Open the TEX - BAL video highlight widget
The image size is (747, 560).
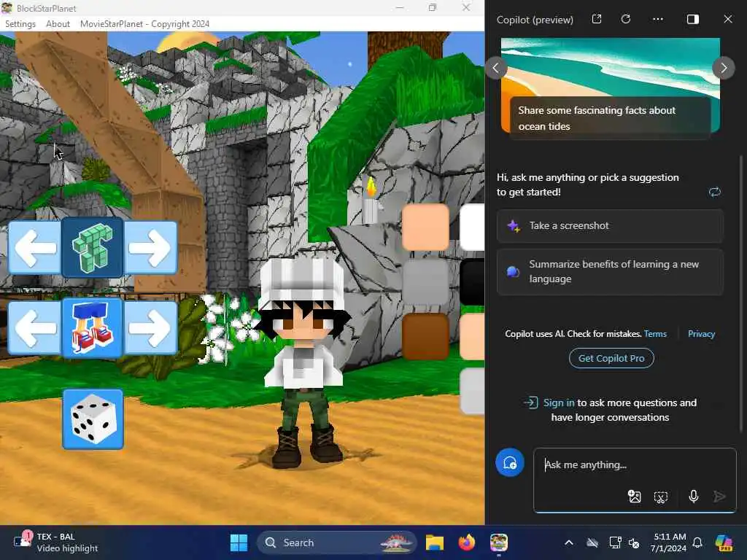click(56, 542)
